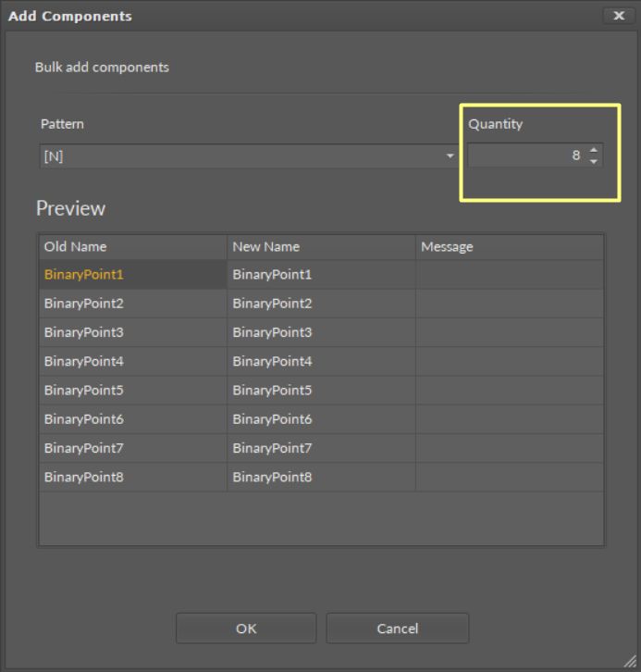Select BinaryPoint5 in the Old Name column
The width and height of the screenshot is (641, 672).
click(x=132, y=391)
